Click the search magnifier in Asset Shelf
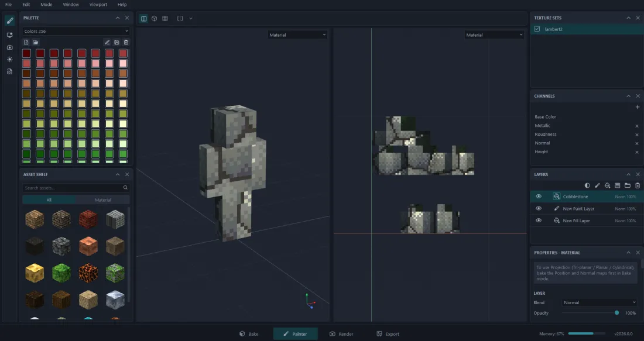Viewport: 644px width, 341px height. (125, 188)
